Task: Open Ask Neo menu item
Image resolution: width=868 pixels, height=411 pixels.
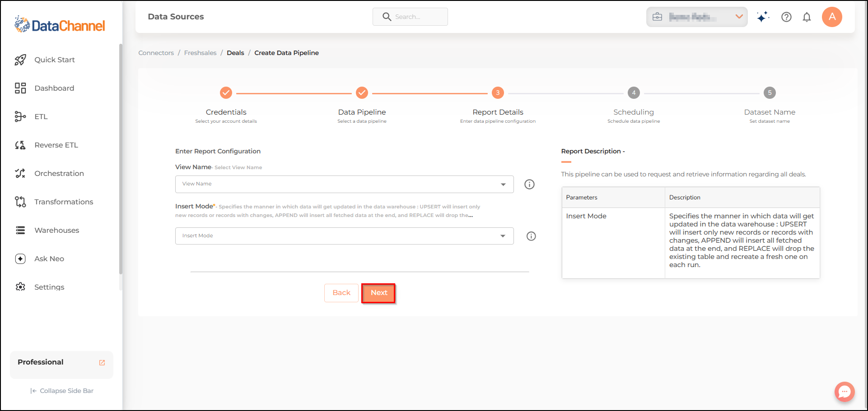Action: pyautogui.click(x=49, y=259)
